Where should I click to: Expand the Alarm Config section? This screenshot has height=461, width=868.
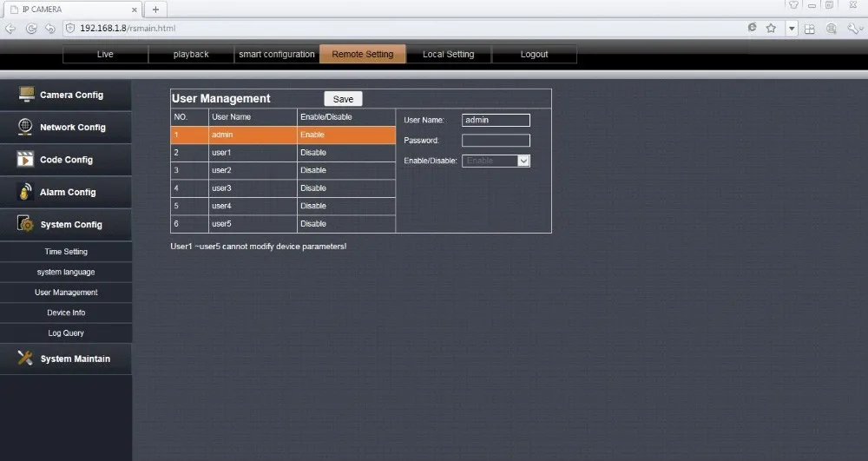coord(65,192)
